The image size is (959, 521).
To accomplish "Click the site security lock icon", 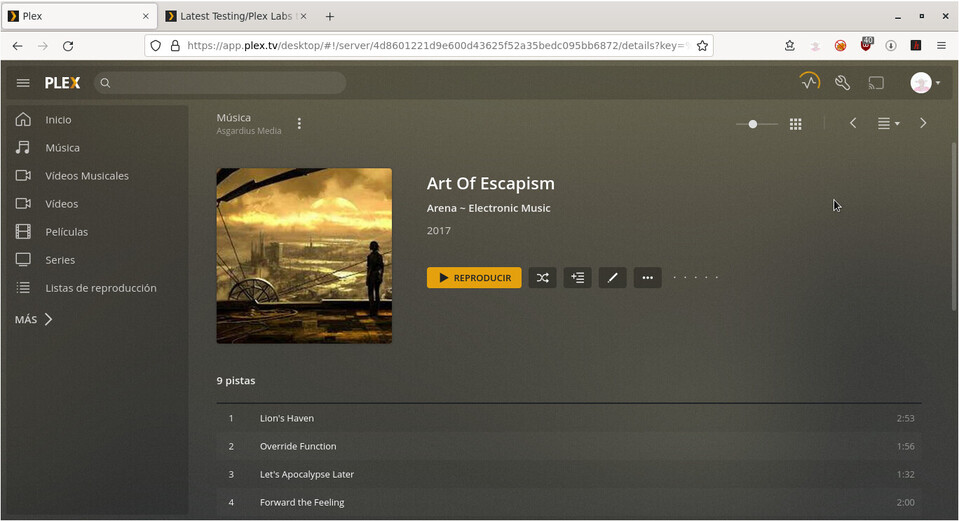I will 175,46.
